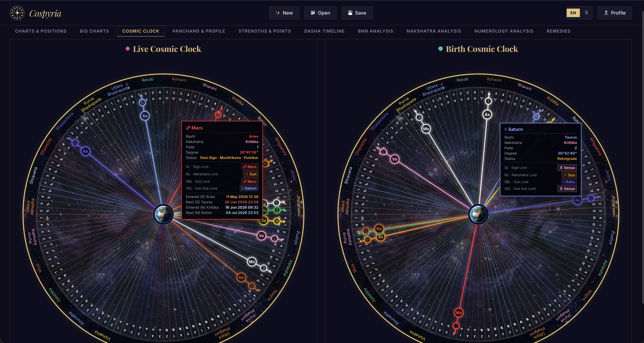Screen dimensions: 644x343
Task: Select the Mo Moon marker on Birth clock
Action: pos(426,129)
